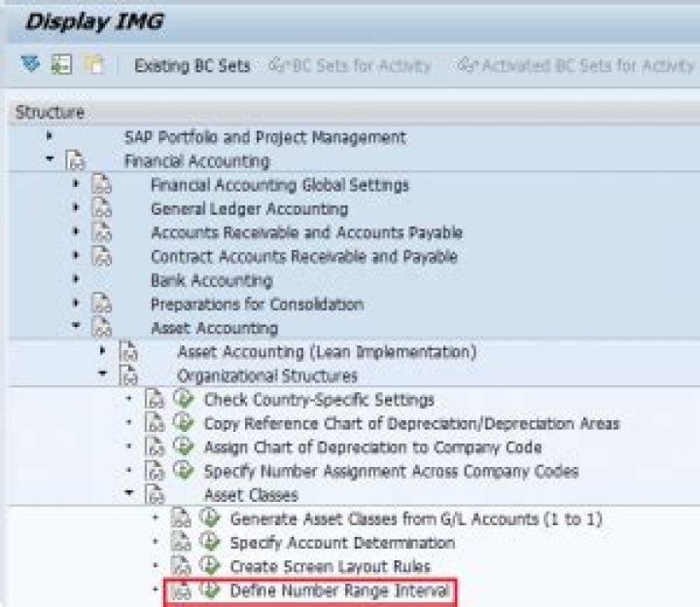
Task: Execute Create Screen Layout Rules activity icon
Action: coord(210,565)
